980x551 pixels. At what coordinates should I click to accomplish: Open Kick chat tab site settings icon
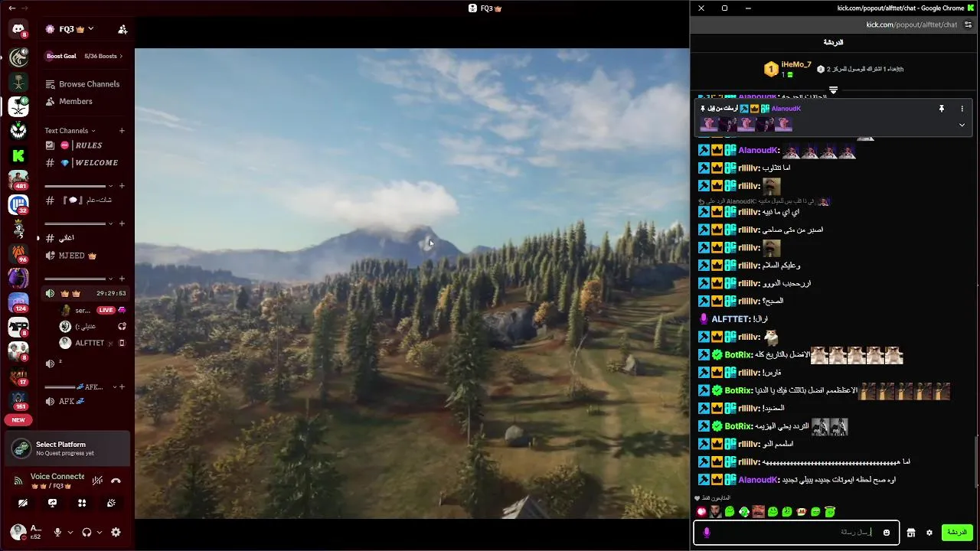click(969, 24)
